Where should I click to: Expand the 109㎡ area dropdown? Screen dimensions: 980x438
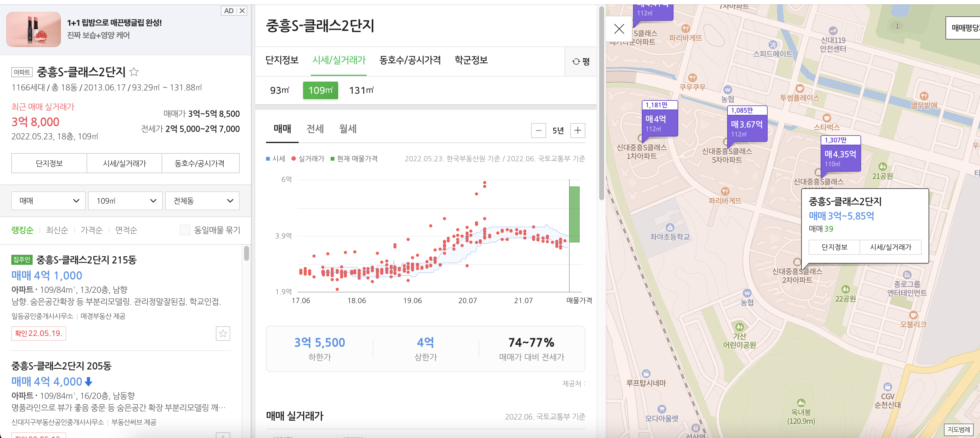coord(125,200)
